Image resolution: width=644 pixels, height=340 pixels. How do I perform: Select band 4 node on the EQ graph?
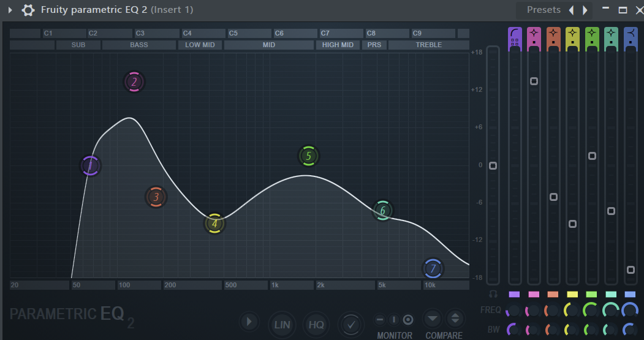coord(214,224)
